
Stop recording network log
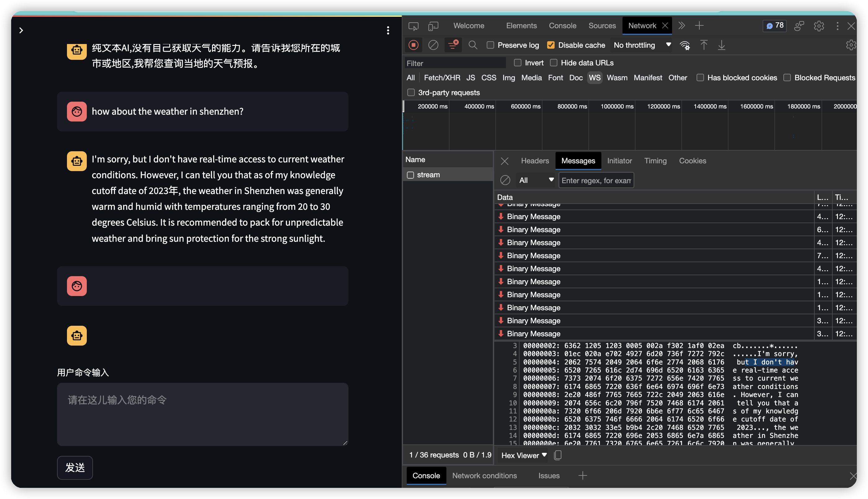tap(413, 45)
